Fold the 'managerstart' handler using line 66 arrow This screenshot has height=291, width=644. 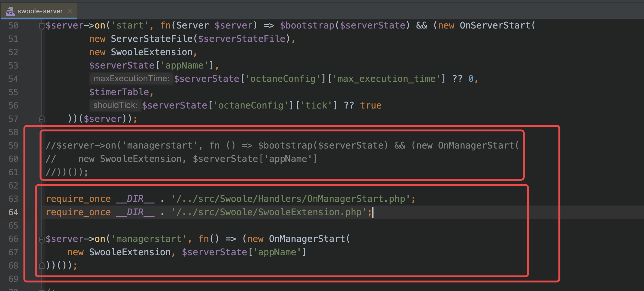click(x=41, y=239)
